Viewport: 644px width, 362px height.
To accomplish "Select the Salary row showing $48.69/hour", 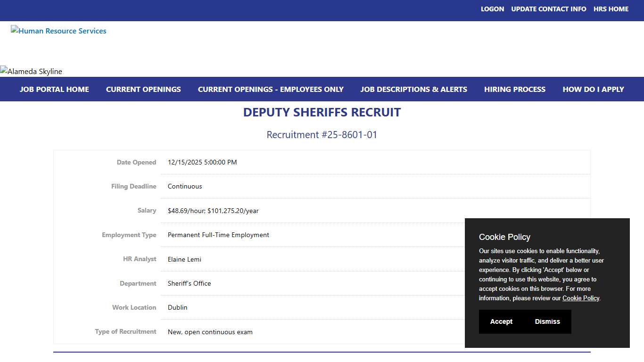I will coord(213,211).
